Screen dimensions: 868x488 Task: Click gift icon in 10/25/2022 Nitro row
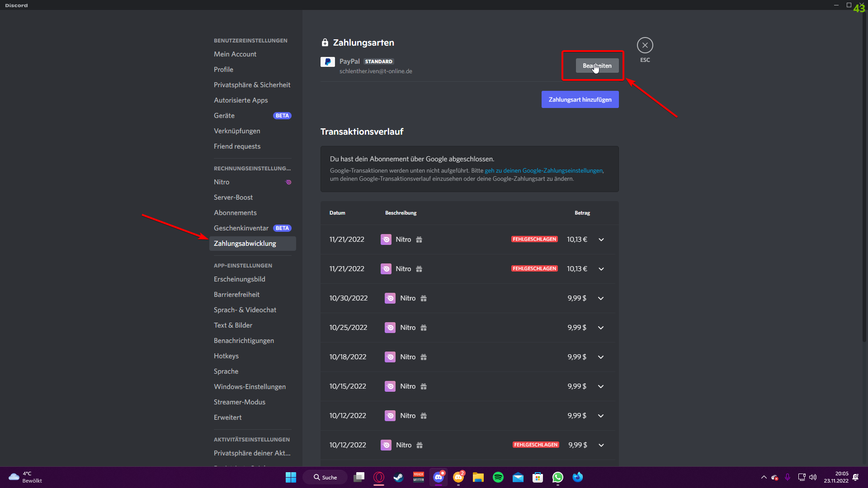point(424,328)
